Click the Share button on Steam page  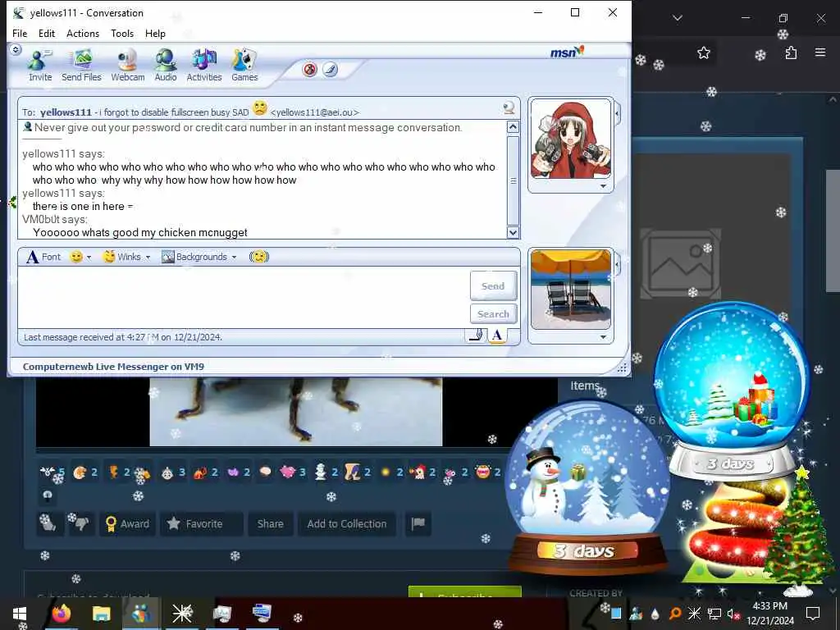tap(270, 524)
